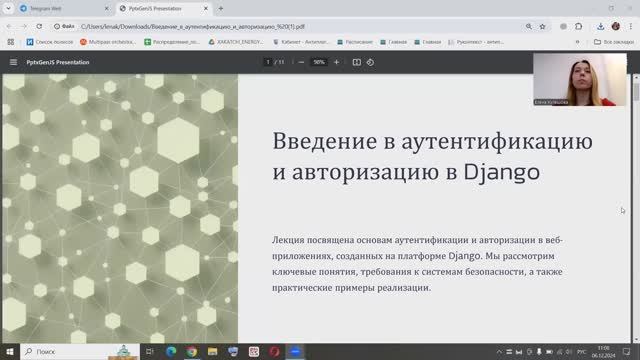Image resolution: width=640 pixels, height=360 pixels.
Task: Bookmark this page with the star
Action: click(x=542, y=26)
